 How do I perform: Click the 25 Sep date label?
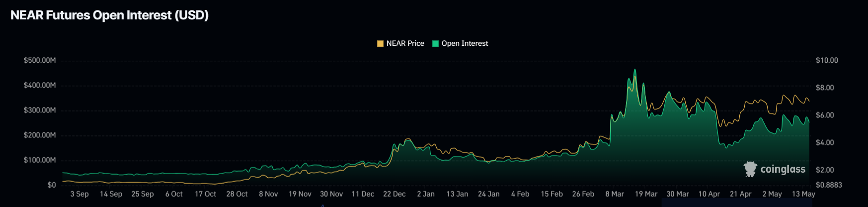[x=143, y=194]
